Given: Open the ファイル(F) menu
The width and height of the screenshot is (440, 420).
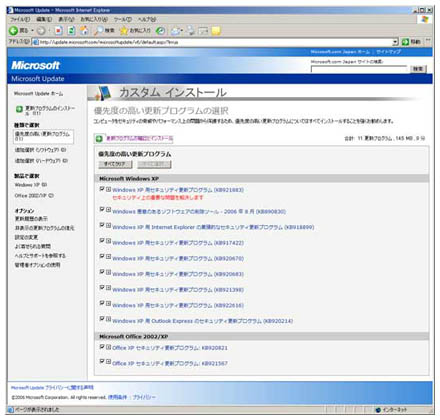Looking at the screenshot, I should (x=20, y=19).
